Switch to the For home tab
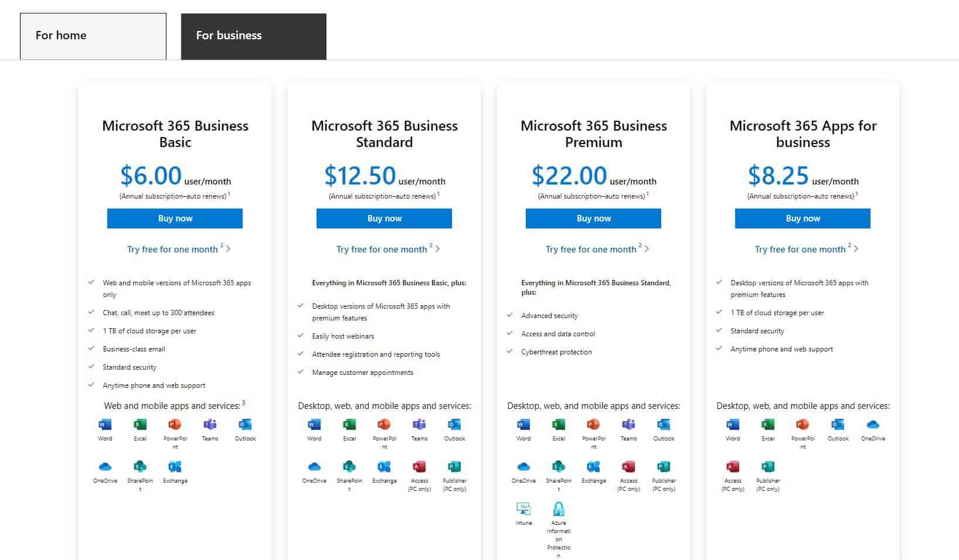 (x=93, y=36)
